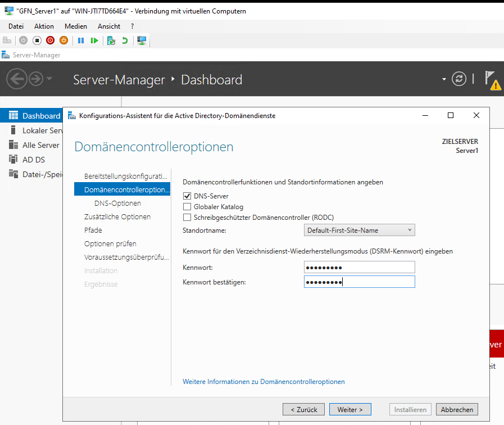Viewport: 504px width, 425px height.
Task: Check Schreibgeschützter Domänencontroller (RODC)
Action: [x=187, y=217]
